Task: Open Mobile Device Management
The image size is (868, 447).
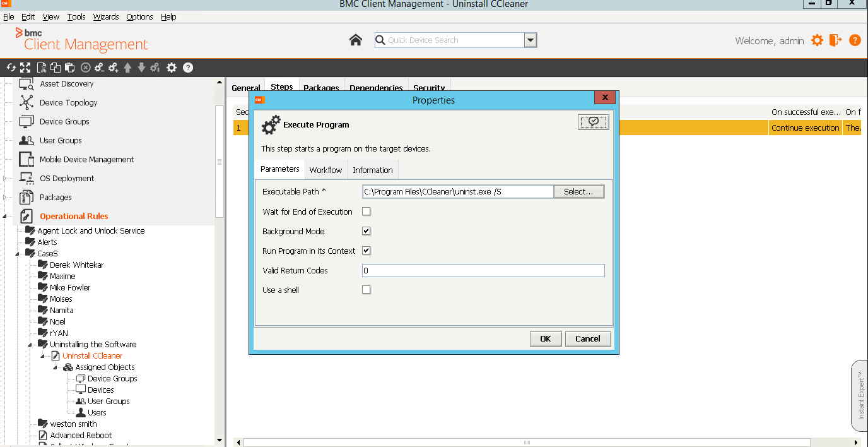Action: [86, 159]
